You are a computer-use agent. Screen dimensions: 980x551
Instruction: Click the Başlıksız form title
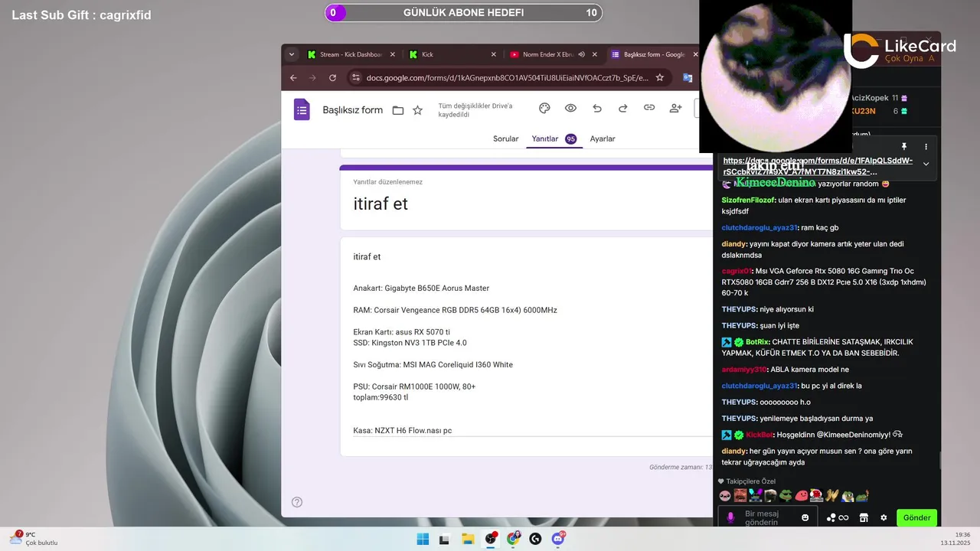click(352, 110)
